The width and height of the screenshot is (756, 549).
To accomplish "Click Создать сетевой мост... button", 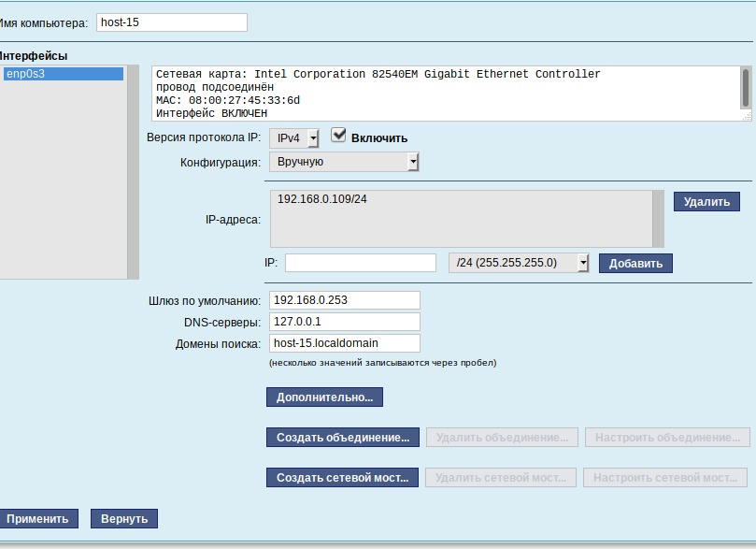I will [342, 478].
